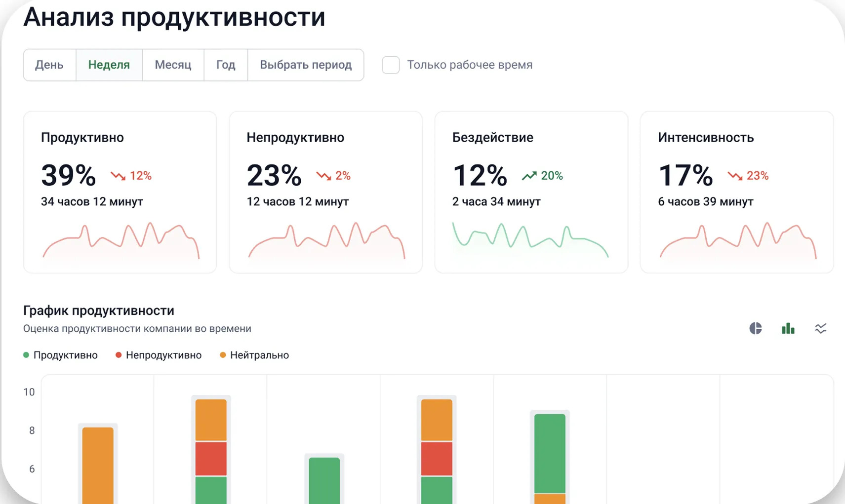Open the Выбрать период option
The image size is (845, 504).
pos(306,65)
